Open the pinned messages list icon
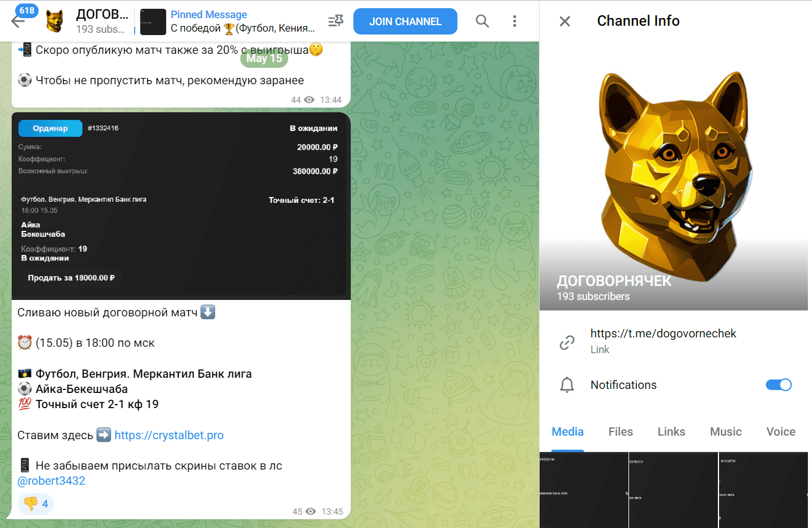812x528 pixels. tap(336, 21)
